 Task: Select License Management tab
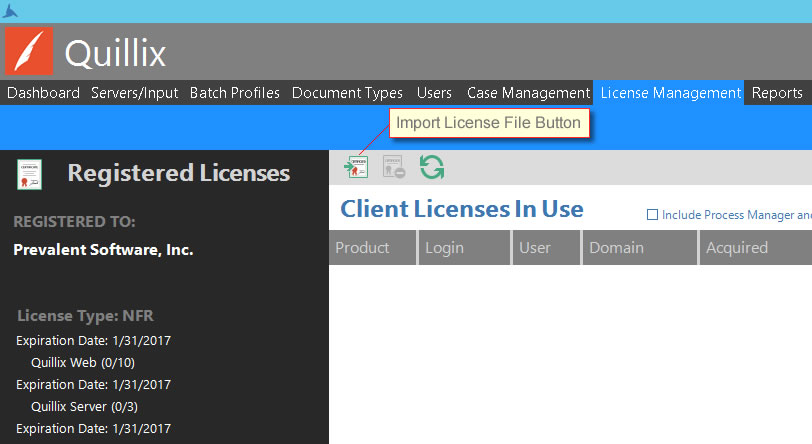pyautogui.click(x=671, y=93)
